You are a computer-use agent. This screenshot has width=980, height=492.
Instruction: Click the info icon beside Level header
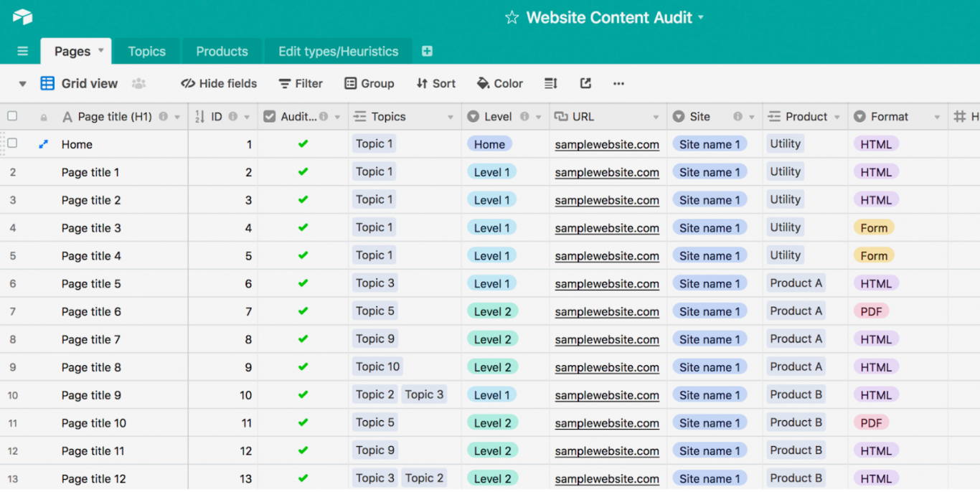tap(524, 116)
